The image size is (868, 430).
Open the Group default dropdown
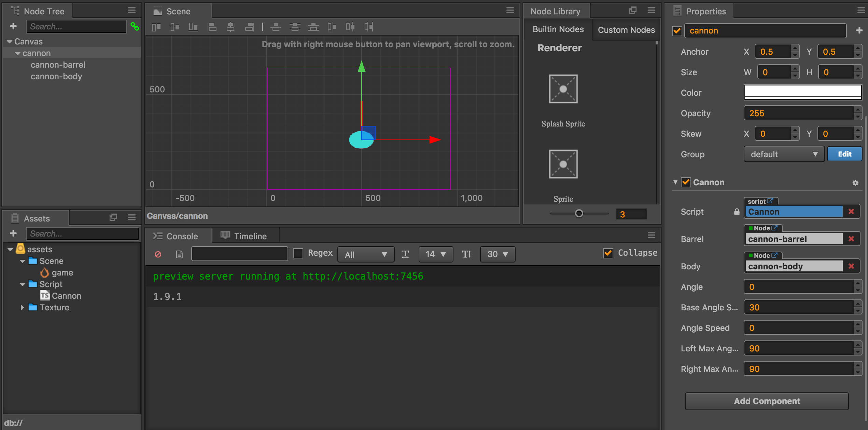[784, 154]
